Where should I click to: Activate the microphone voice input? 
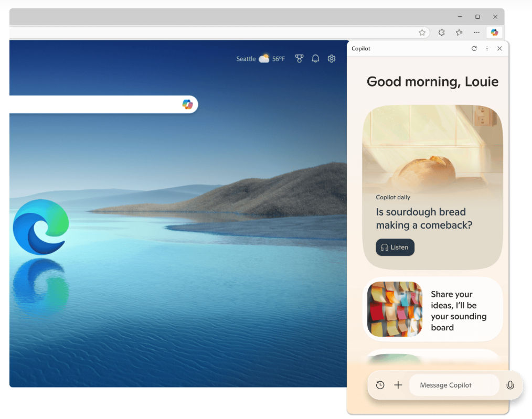tap(510, 385)
